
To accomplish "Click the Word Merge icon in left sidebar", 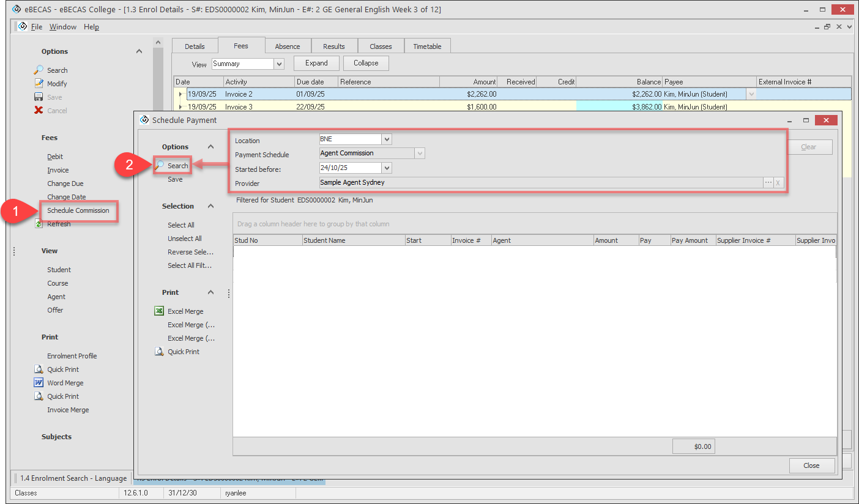I will coord(38,383).
